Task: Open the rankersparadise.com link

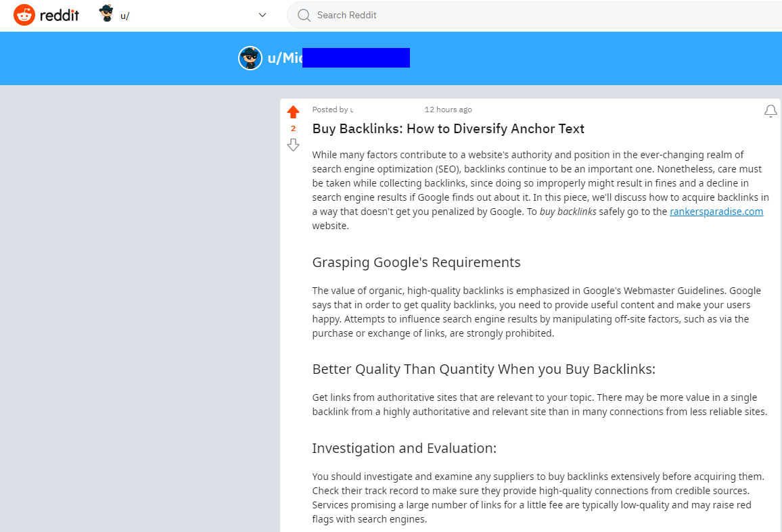Action: [x=716, y=211]
